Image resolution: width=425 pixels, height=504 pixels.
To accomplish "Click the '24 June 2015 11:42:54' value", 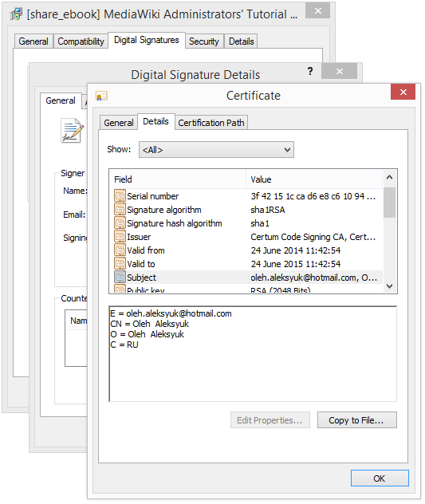I will pyautogui.click(x=296, y=264).
